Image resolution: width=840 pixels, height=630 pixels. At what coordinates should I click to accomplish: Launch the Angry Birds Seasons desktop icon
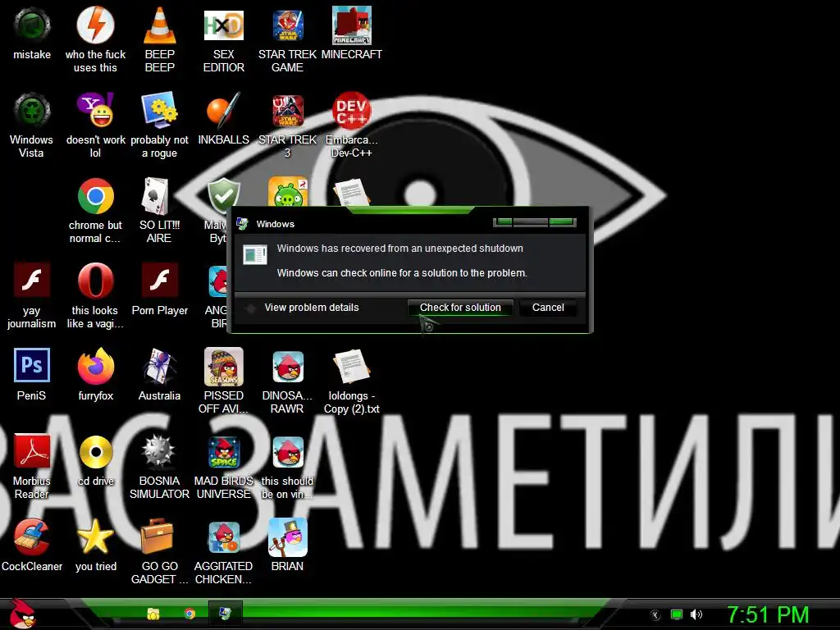click(x=223, y=367)
